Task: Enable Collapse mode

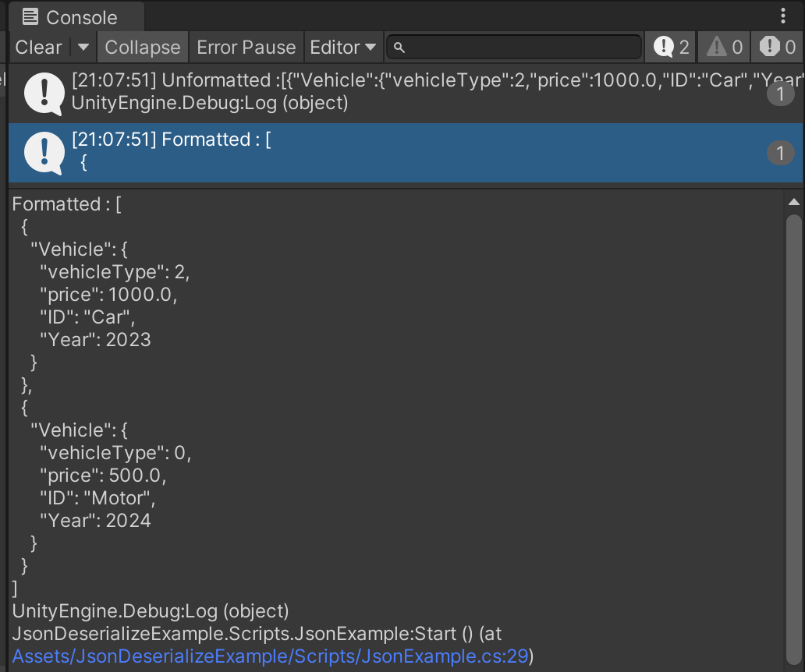Action: click(142, 47)
